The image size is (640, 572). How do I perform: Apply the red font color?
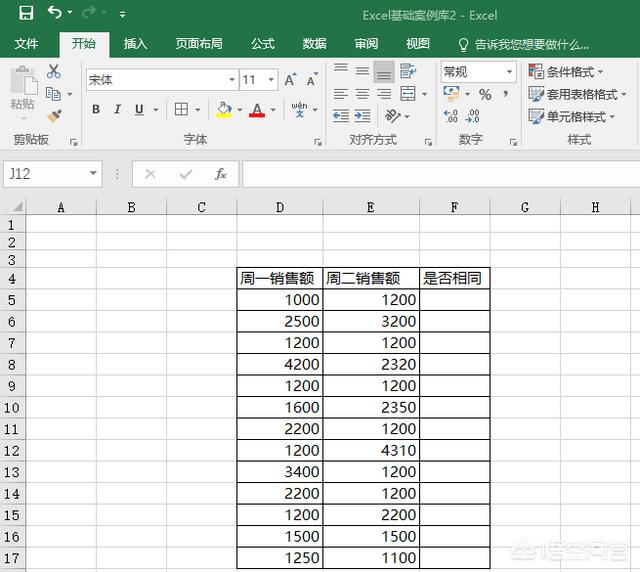257,109
